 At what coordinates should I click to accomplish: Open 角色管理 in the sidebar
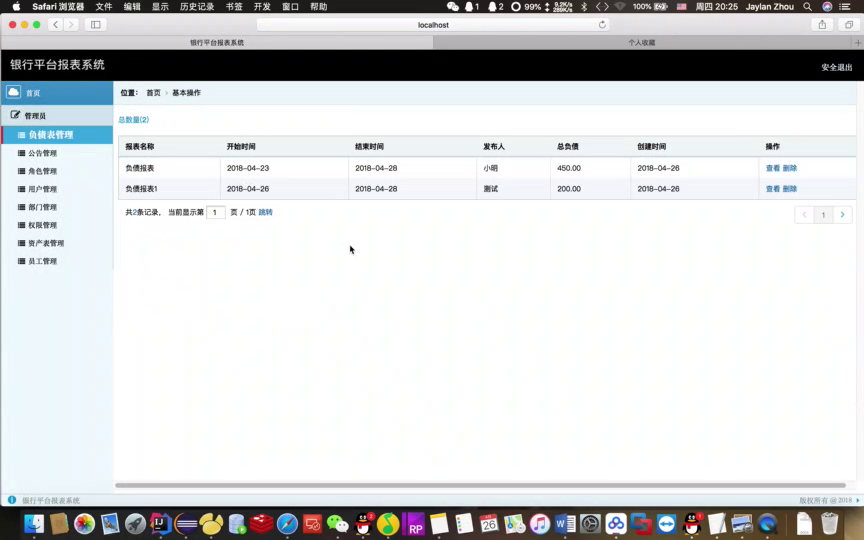click(x=42, y=171)
